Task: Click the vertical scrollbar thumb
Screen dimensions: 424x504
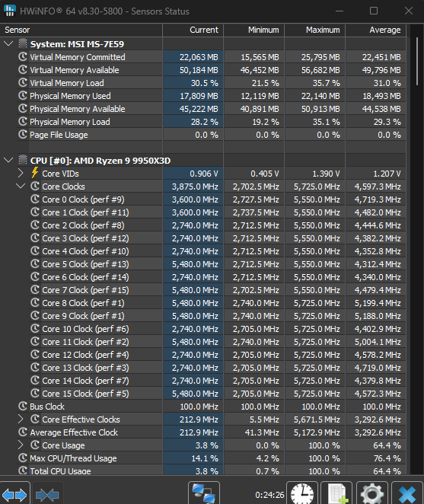Action: click(x=417, y=61)
